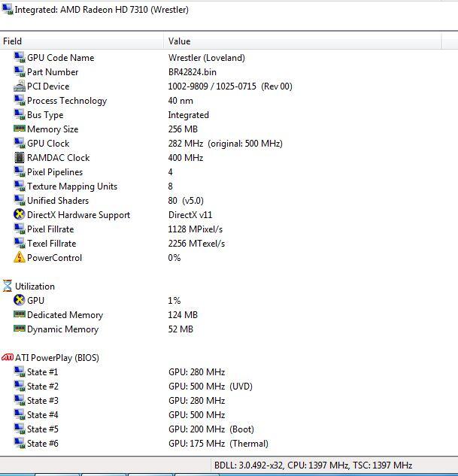Select the Dedicated Memory 124 MB value
Viewport: 458px width, 476px height.
tap(183, 314)
